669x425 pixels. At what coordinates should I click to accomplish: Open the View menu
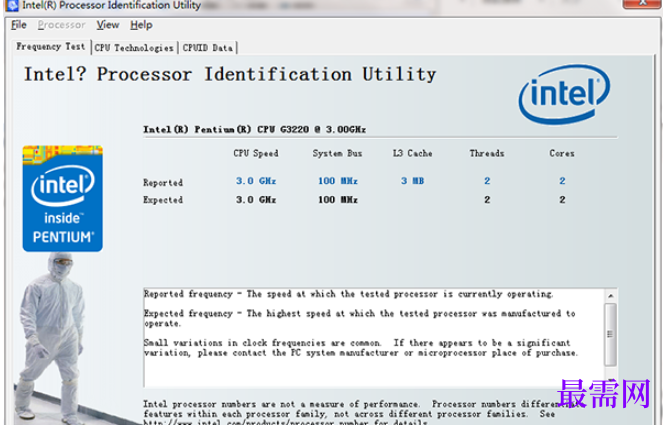(x=108, y=25)
